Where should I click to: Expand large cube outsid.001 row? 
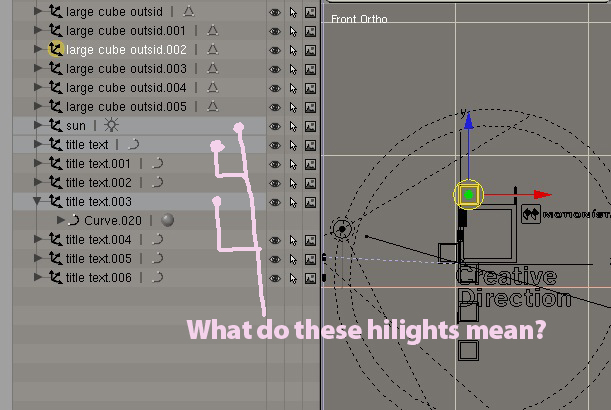38,30
